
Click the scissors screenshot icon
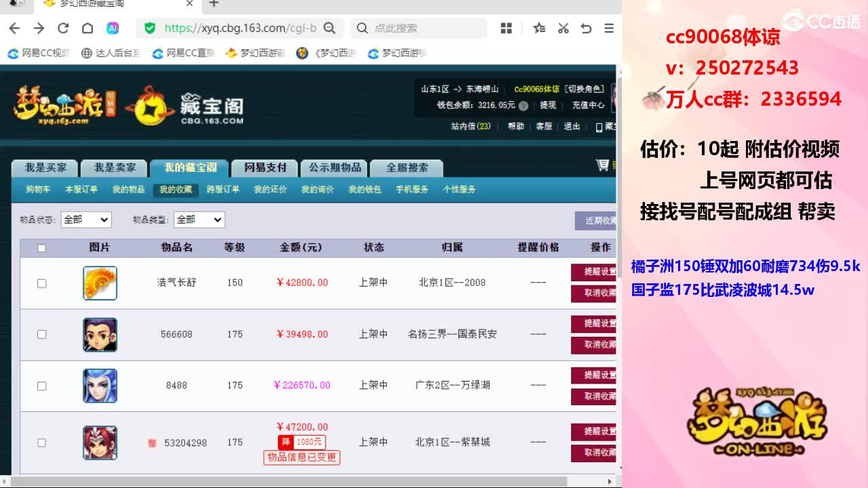[x=563, y=28]
